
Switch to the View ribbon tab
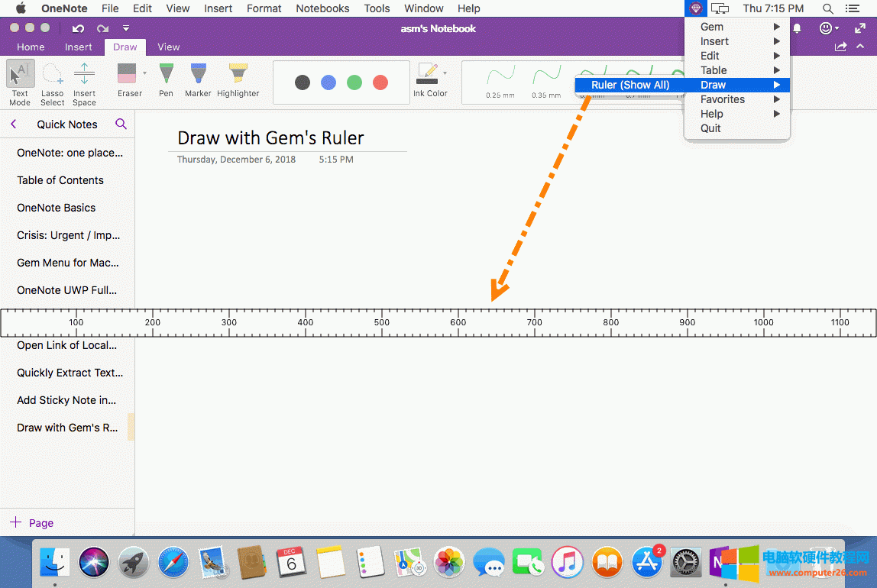168,47
